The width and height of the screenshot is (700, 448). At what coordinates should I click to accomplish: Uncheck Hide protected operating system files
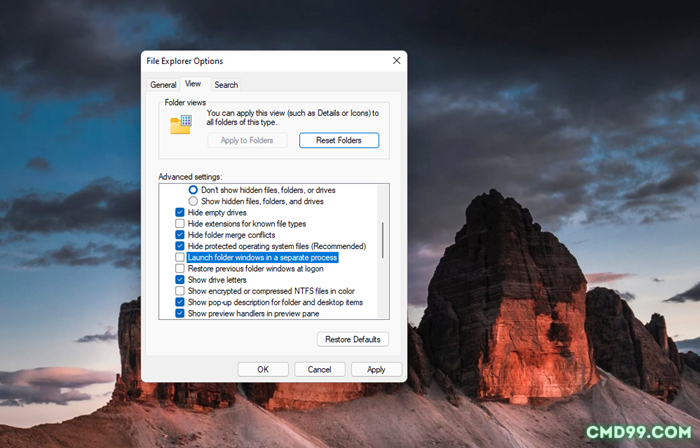179,246
